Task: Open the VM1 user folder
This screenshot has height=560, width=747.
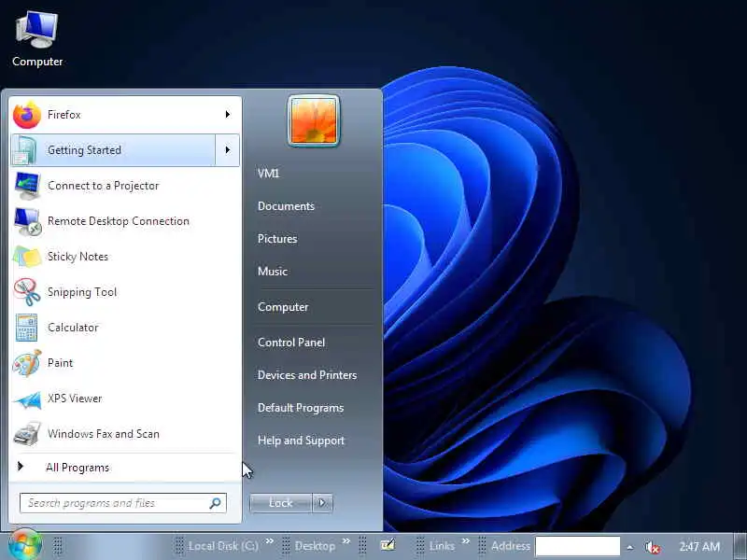Action: 269,174
